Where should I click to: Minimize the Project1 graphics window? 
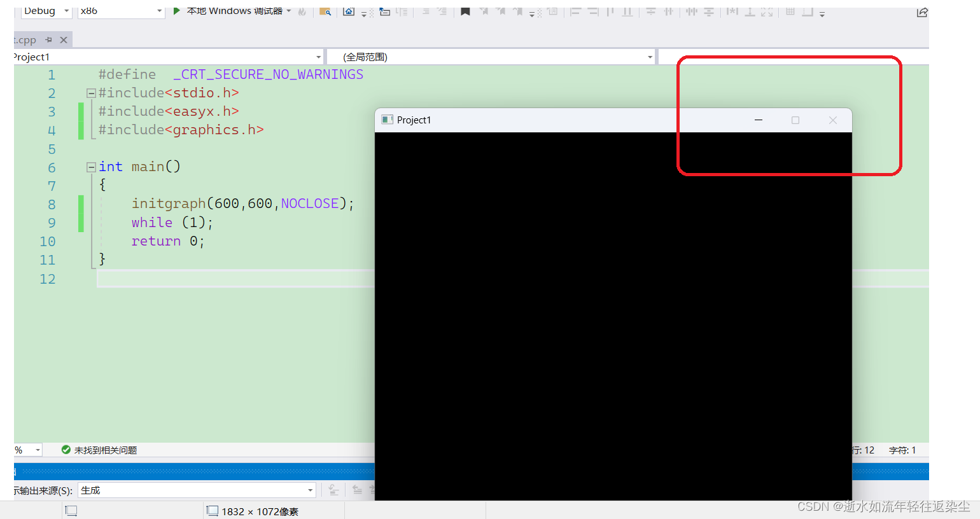click(759, 120)
